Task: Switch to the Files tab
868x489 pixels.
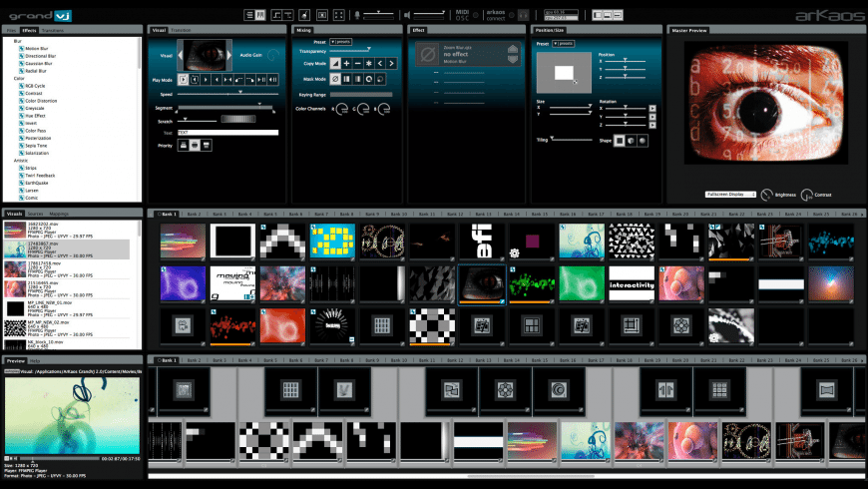Action: 11,31
